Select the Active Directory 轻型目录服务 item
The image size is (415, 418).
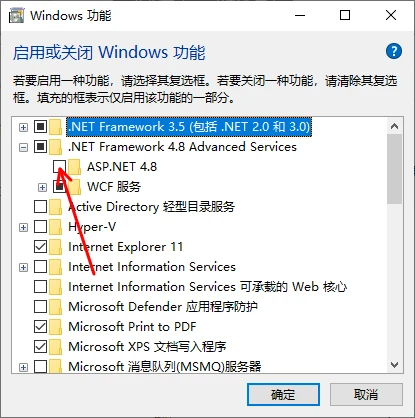point(151,207)
